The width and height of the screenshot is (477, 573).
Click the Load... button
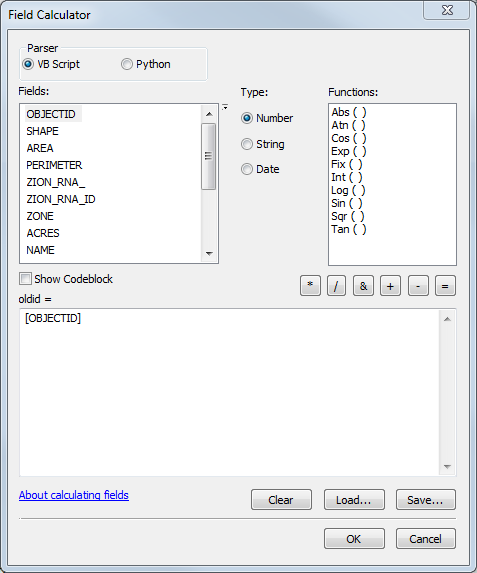354,500
